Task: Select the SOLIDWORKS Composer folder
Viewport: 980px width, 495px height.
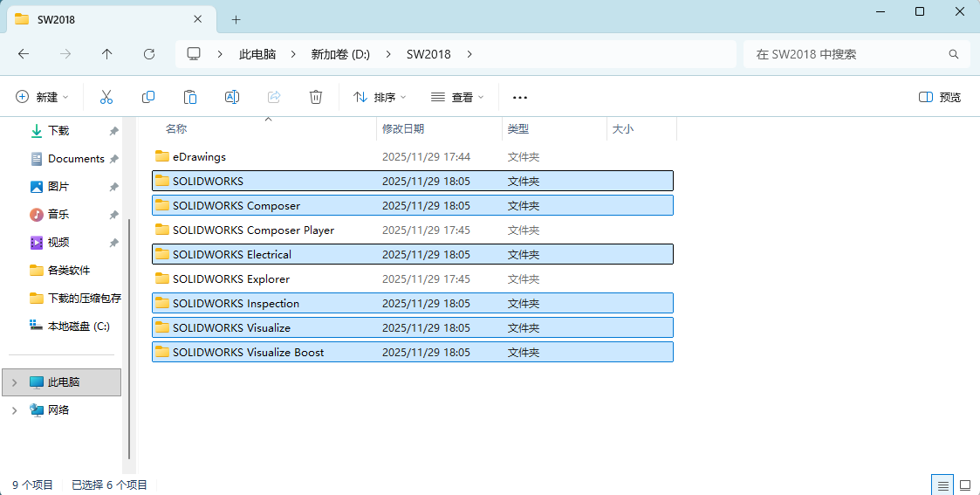Action: [x=413, y=206]
